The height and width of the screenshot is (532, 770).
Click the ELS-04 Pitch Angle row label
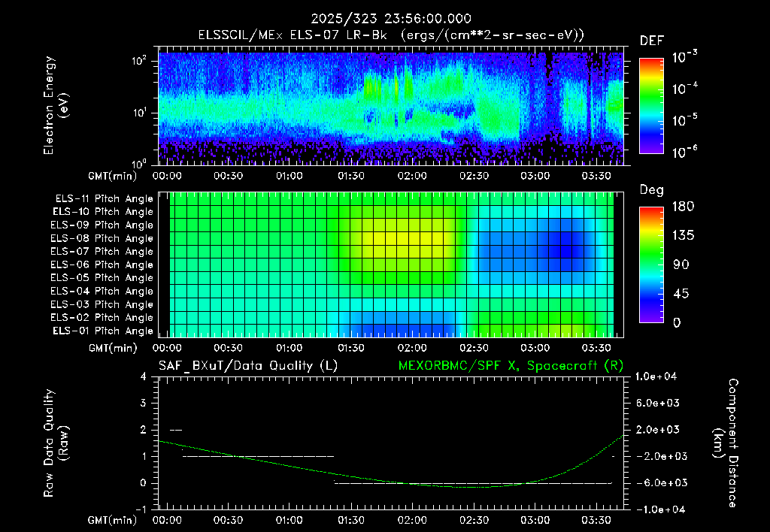102,292
